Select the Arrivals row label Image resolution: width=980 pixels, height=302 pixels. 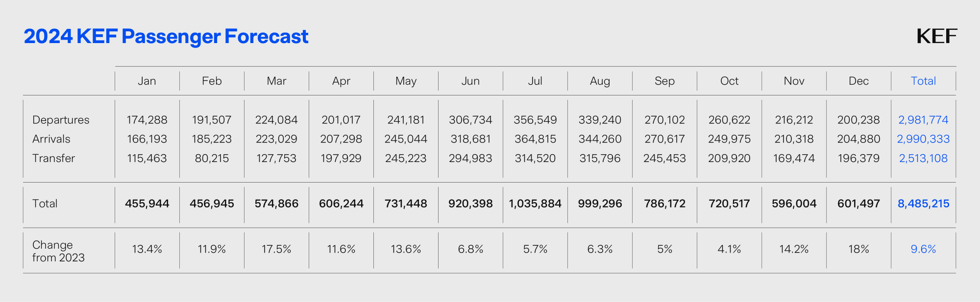point(51,139)
